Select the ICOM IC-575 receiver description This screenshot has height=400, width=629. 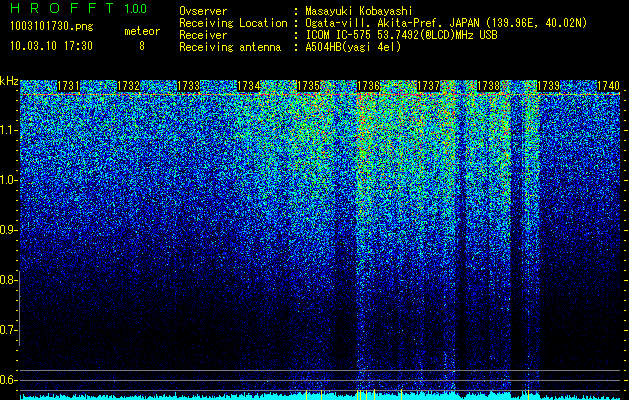tap(401, 35)
